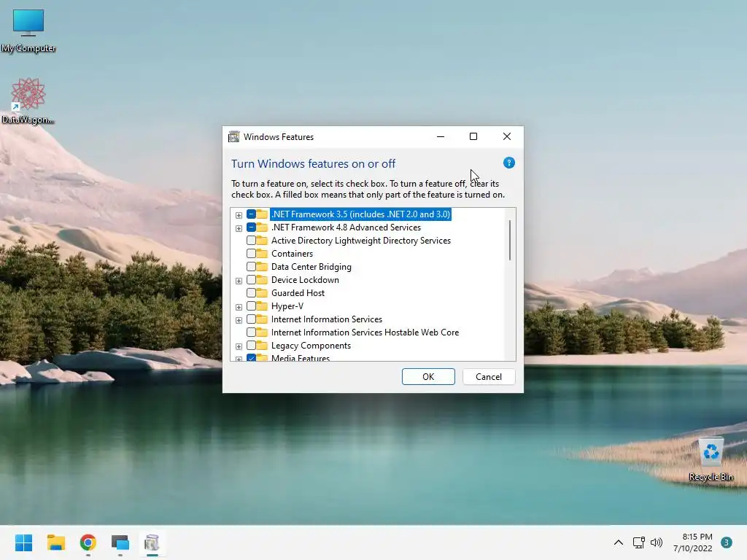Select the Containers row text
747x560 pixels.
click(x=292, y=254)
